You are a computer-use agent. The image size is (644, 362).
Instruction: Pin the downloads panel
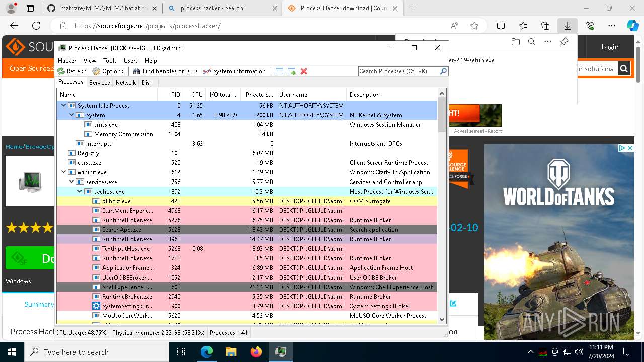[565, 42]
